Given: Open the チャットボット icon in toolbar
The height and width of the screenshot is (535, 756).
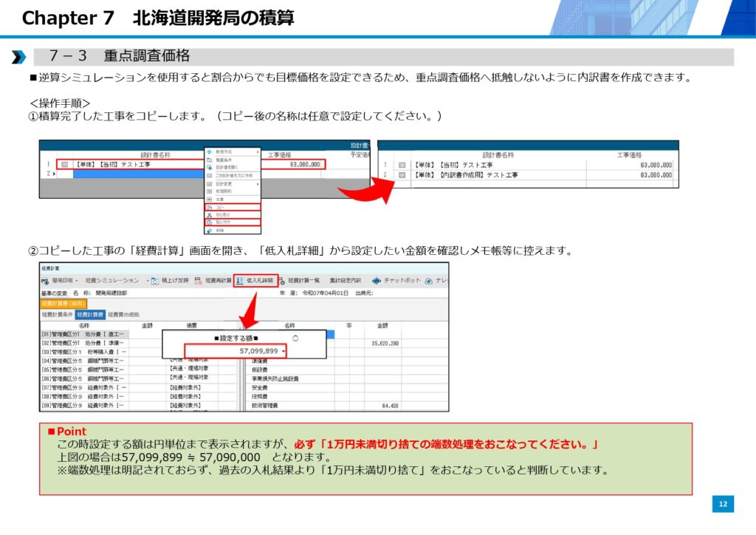Looking at the screenshot, I should tap(377, 281).
